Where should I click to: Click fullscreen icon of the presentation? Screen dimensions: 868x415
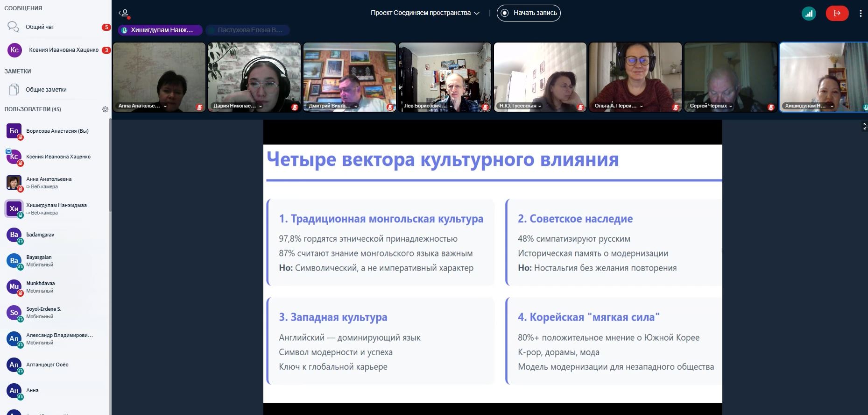(x=864, y=126)
